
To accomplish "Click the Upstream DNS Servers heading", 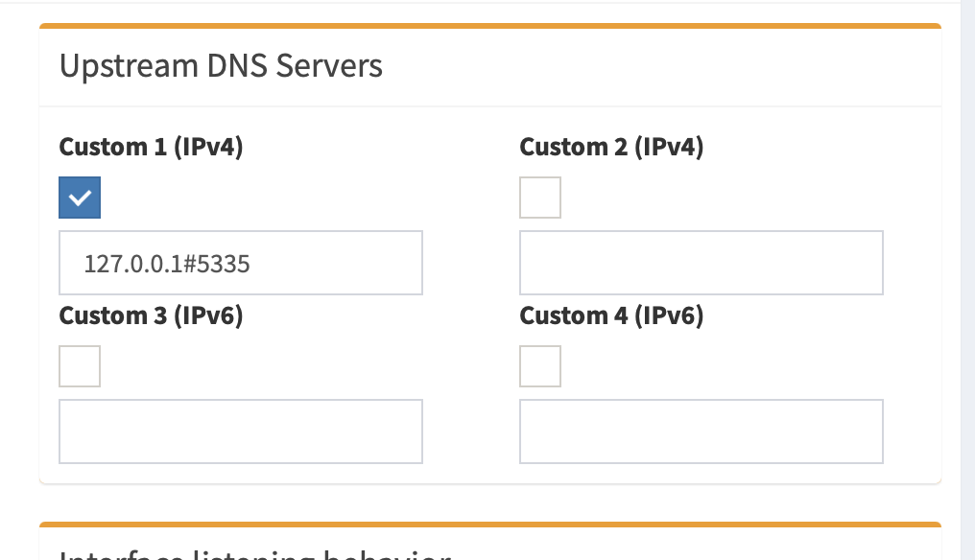I will (x=220, y=65).
